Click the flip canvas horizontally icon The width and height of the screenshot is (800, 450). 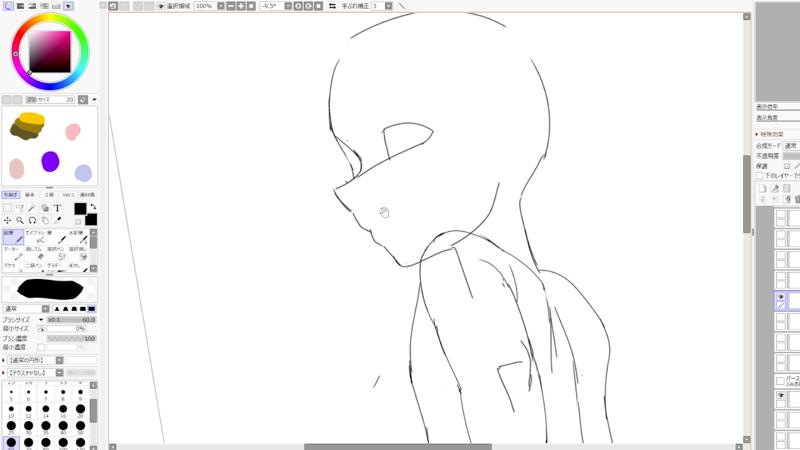pyautogui.click(x=333, y=6)
